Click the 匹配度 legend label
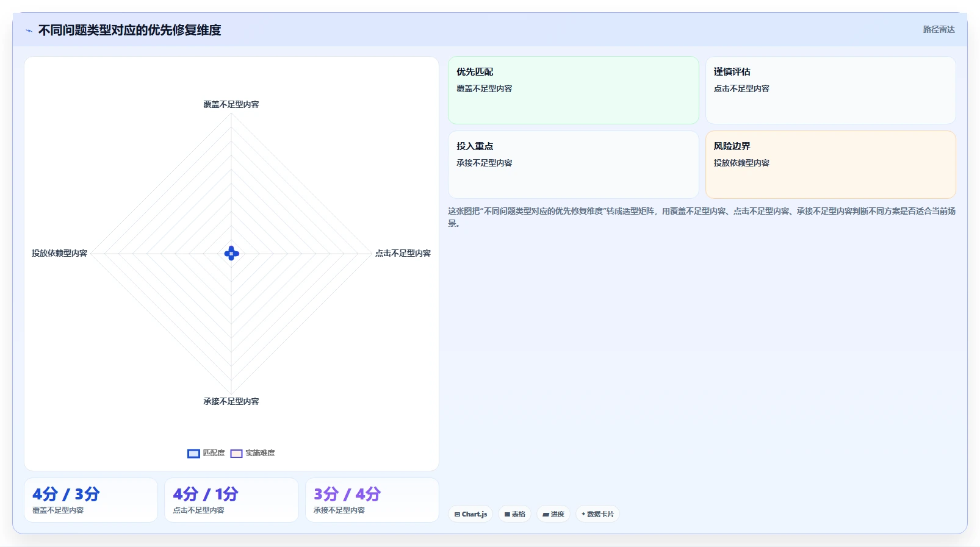The width and height of the screenshot is (980, 547). point(214,453)
